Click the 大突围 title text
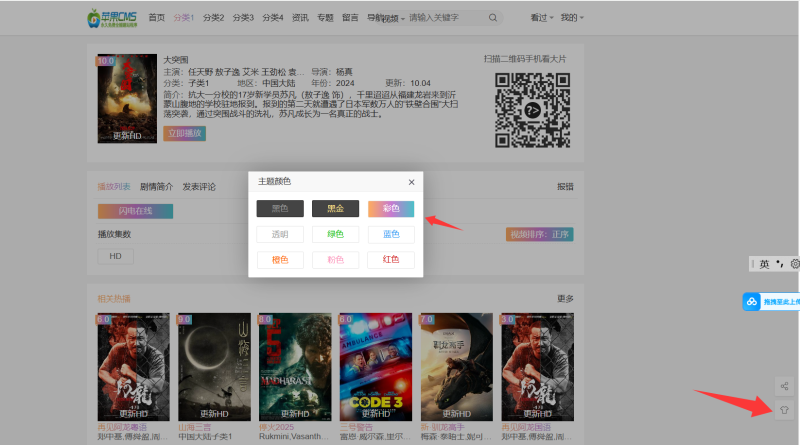Viewport: 800px width, 445px height. click(176, 60)
